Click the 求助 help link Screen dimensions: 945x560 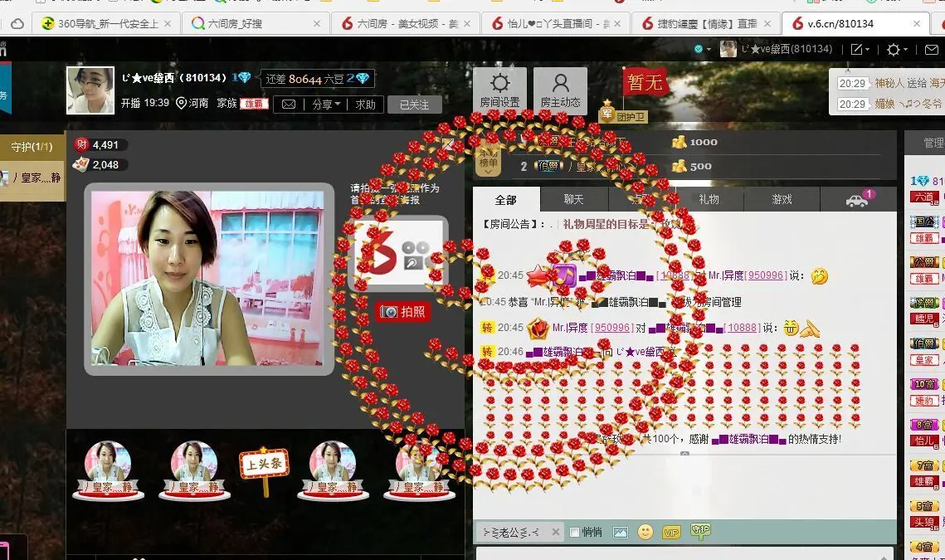click(365, 105)
